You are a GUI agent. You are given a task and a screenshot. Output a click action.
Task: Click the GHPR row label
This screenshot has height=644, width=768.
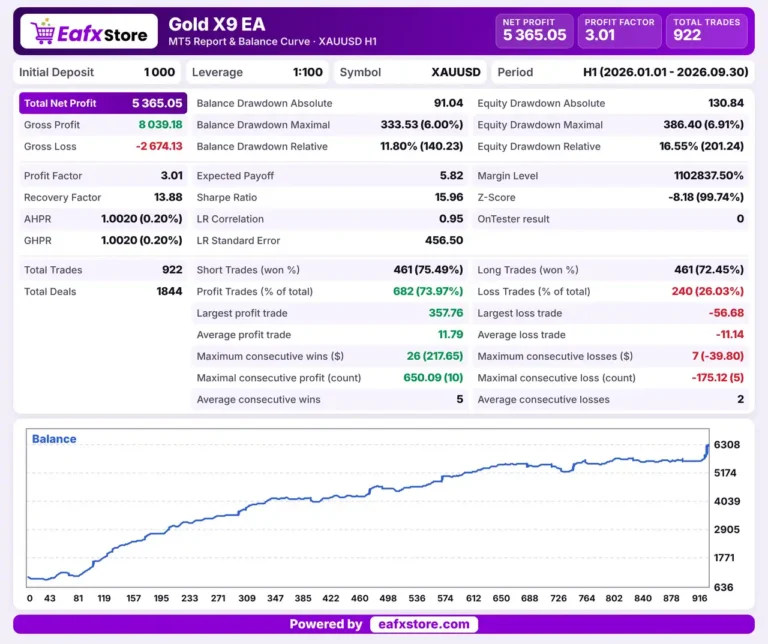[37, 240]
